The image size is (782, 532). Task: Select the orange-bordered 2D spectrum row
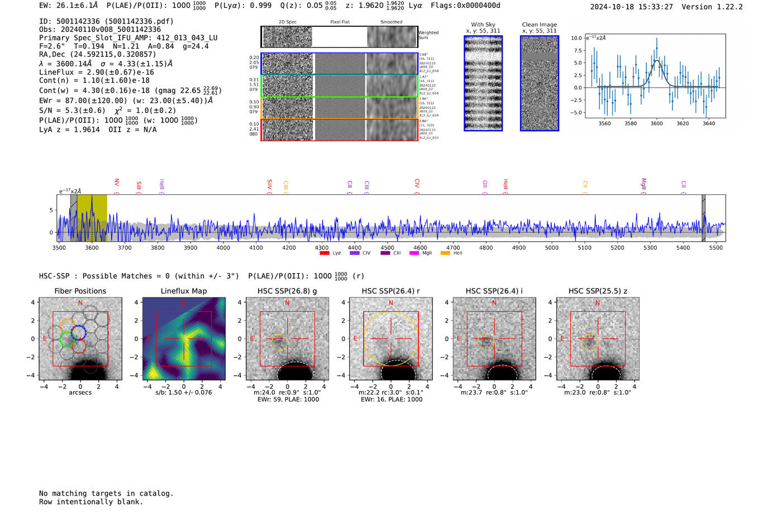point(340,108)
